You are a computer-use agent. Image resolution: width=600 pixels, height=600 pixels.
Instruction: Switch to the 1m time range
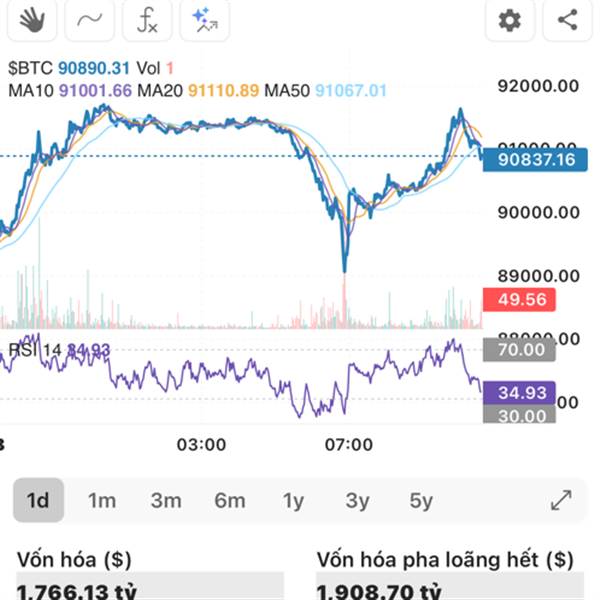point(102,500)
